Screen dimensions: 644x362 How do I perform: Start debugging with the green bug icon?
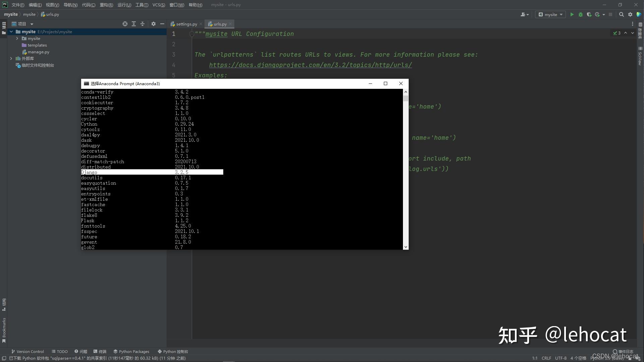pos(581,14)
